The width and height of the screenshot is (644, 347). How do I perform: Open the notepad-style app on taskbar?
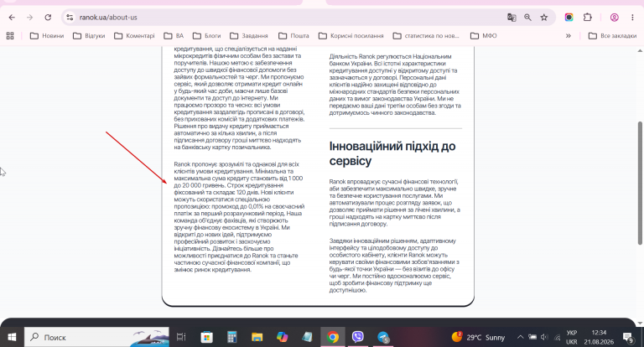coord(307,337)
